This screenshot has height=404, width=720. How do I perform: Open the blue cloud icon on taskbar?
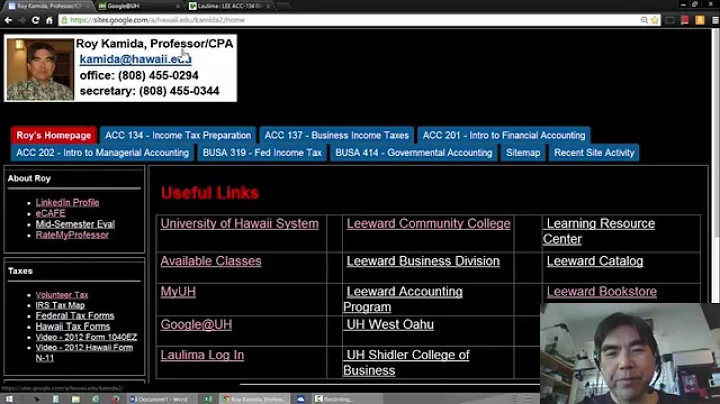[300, 399]
